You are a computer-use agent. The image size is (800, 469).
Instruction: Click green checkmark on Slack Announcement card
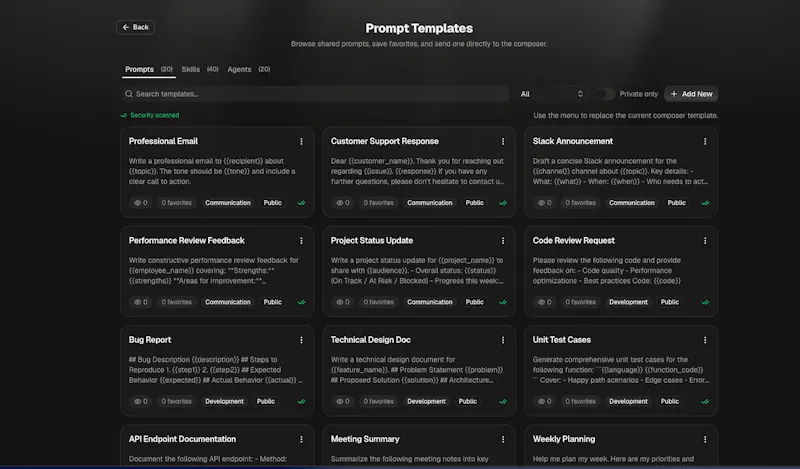pyautogui.click(x=705, y=203)
